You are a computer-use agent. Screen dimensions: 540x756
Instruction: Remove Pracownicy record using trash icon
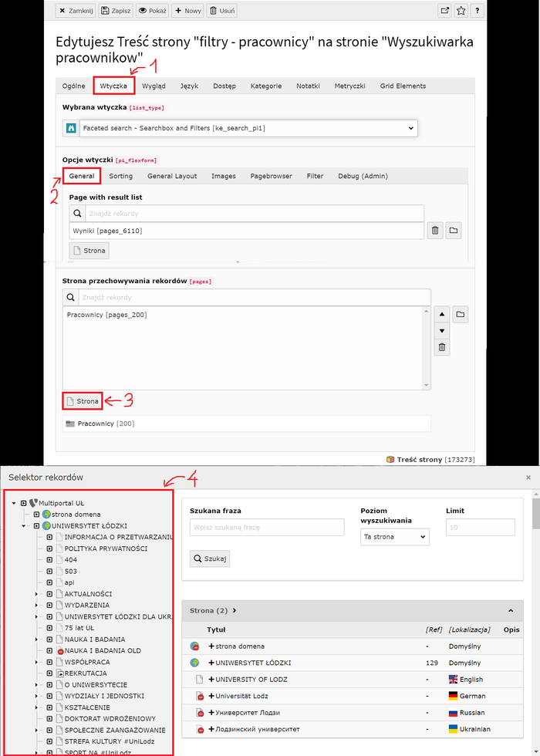tap(442, 348)
